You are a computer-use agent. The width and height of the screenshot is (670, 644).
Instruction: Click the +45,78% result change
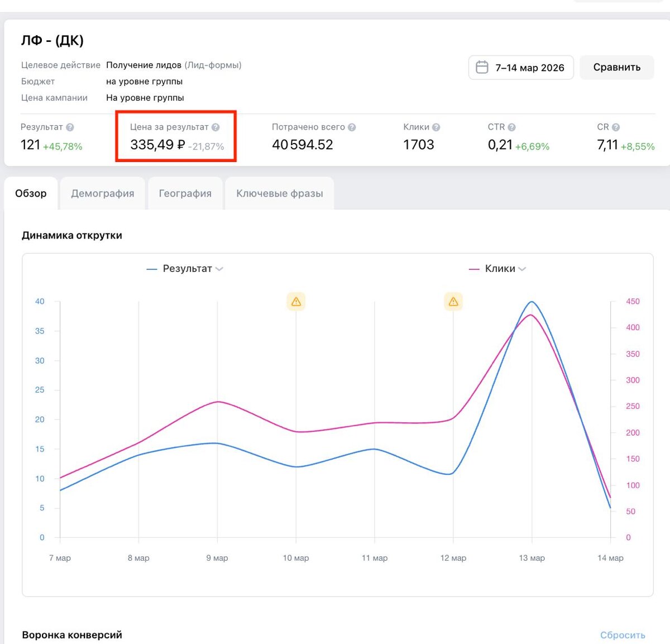[63, 146]
